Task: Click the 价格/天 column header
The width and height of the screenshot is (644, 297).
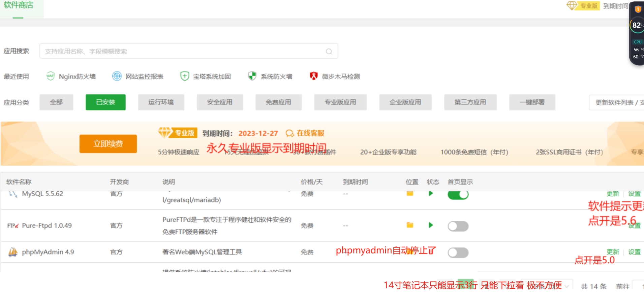Action: tap(312, 182)
